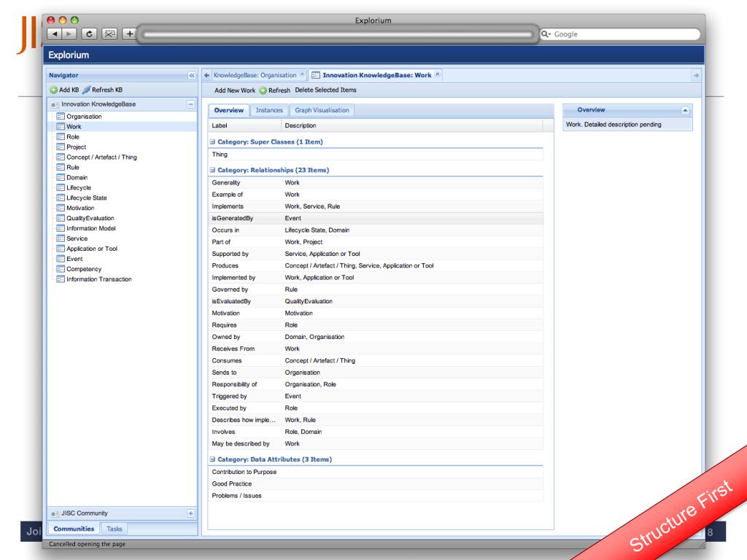Select Concept / Artefact / Thing tree item
The image size is (747, 560).
(101, 157)
